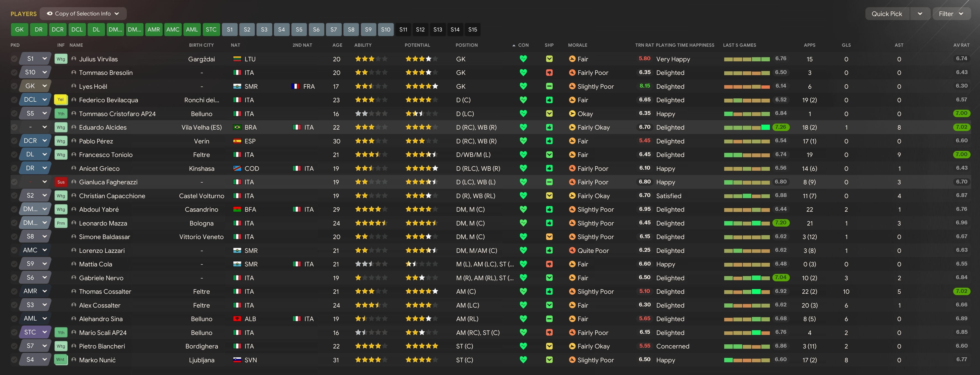Click Eduardo Alcides' last 5 games form bar
Screen dimensions: 980x375
(746, 127)
